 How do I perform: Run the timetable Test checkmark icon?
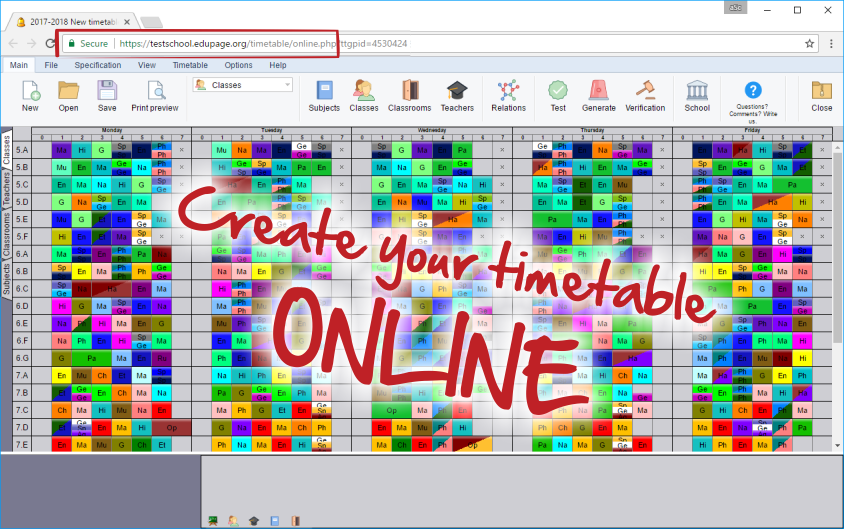click(x=558, y=91)
